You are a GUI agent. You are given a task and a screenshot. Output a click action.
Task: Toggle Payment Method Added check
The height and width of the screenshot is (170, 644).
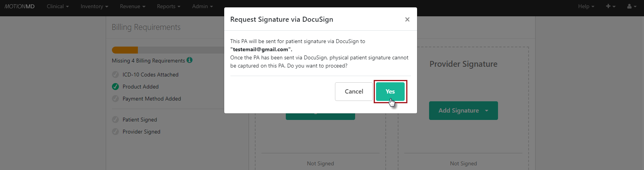click(115, 99)
